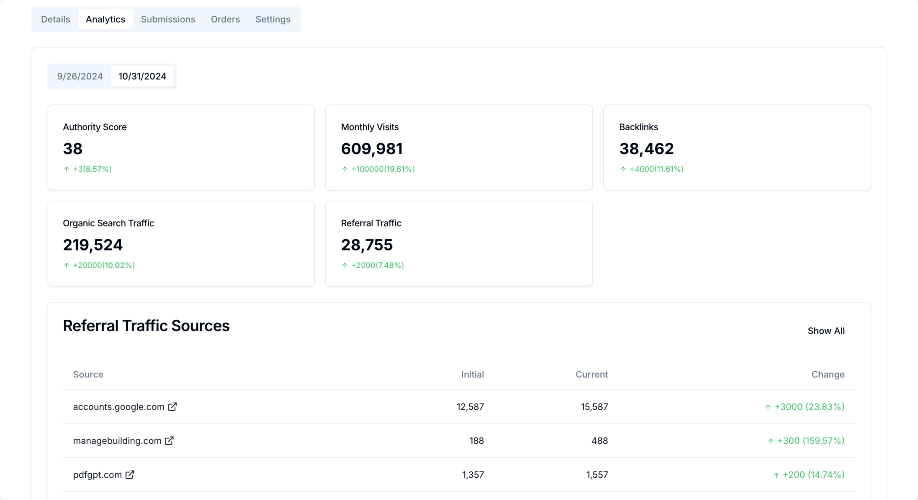918x500 pixels.
Task: Go to the Orders tab
Action: pos(225,19)
